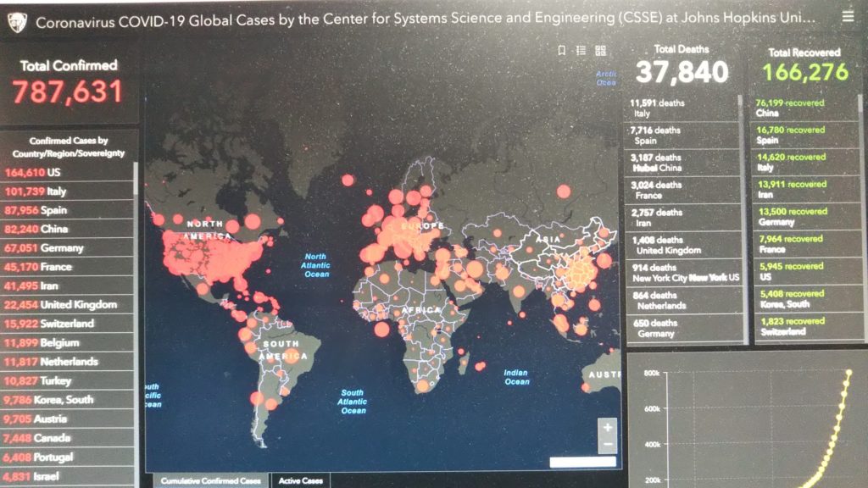Select the New York City deaths entry

[x=682, y=272]
